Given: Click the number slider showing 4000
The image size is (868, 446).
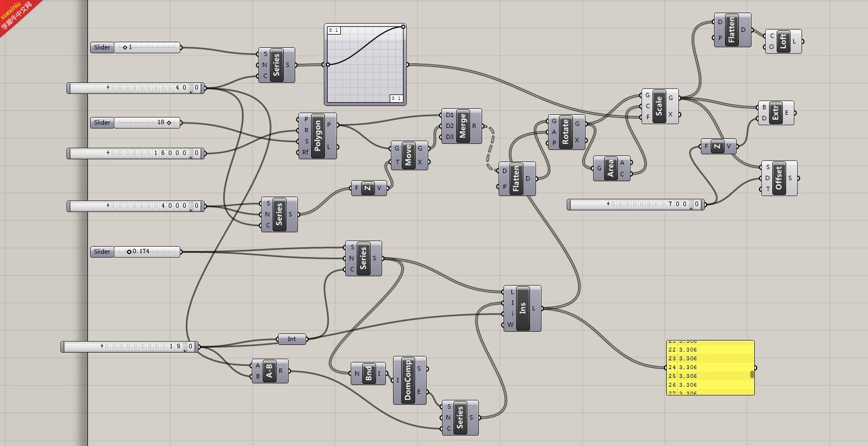Looking at the screenshot, I should [136, 206].
